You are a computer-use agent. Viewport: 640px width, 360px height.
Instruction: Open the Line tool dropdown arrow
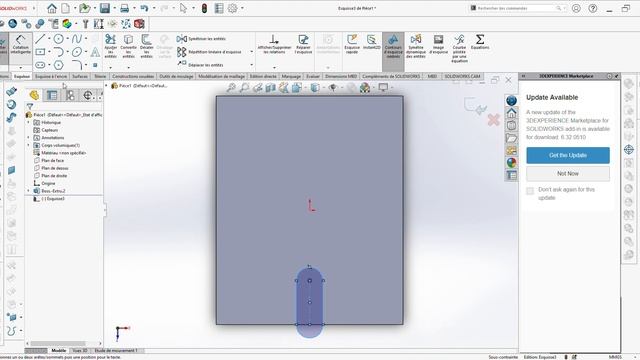click(49, 39)
